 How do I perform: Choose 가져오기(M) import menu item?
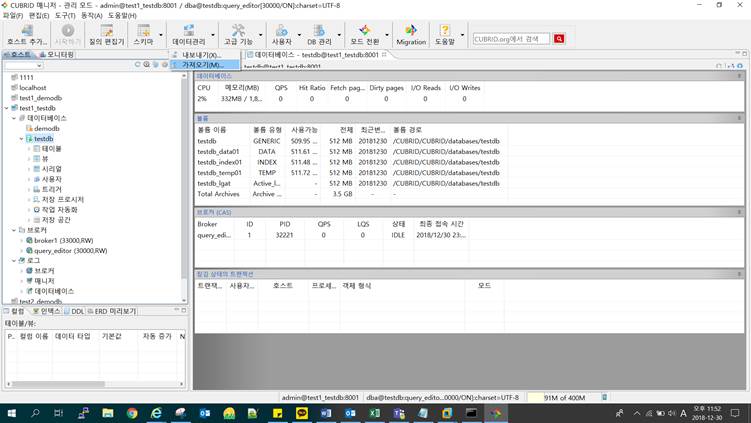205,65
